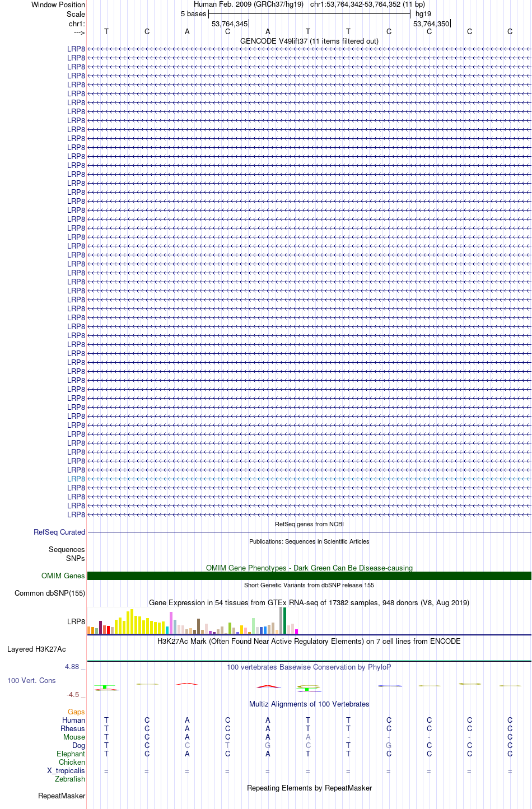
Task: Click the dark green GTEx expression bar
Action: [x=285, y=621]
